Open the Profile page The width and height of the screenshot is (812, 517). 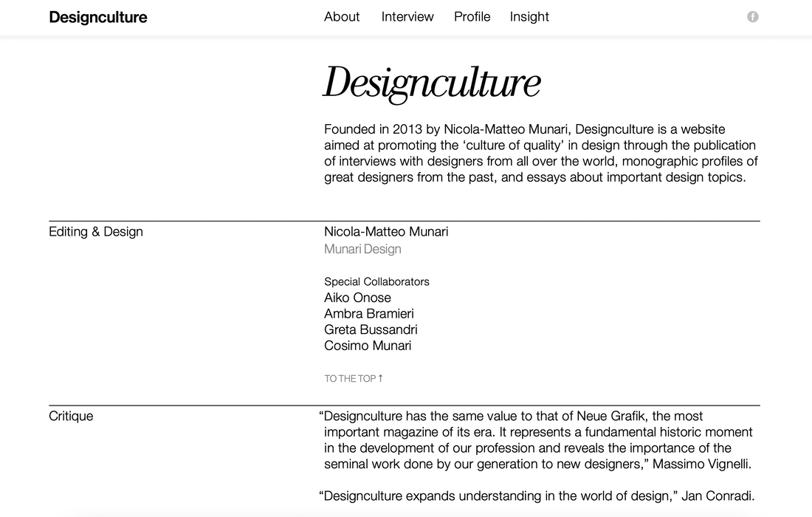tap(472, 16)
